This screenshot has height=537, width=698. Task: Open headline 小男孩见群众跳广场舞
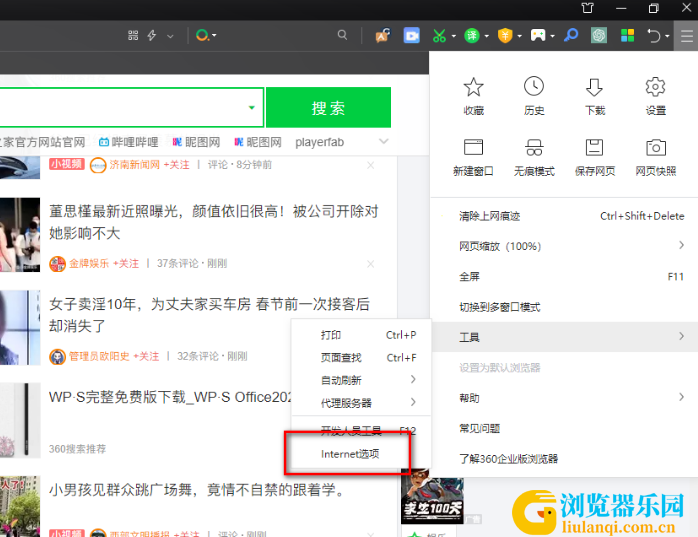[x=197, y=490]
